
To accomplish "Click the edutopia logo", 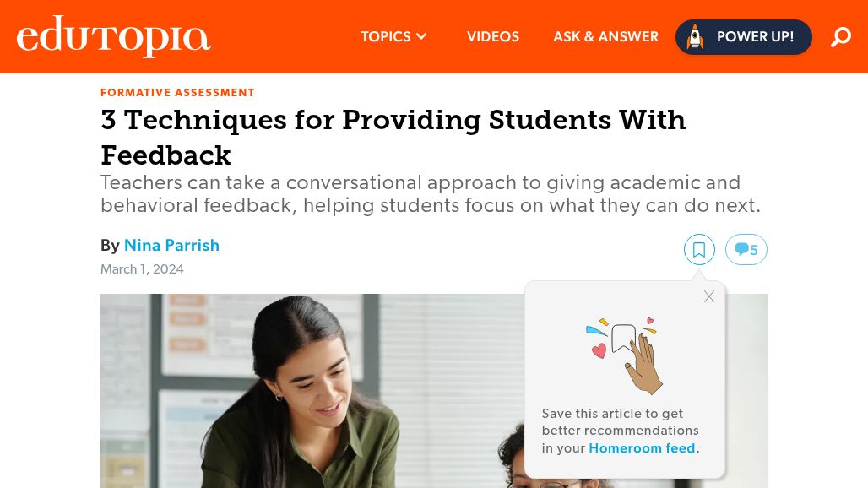I will point(113,35).
